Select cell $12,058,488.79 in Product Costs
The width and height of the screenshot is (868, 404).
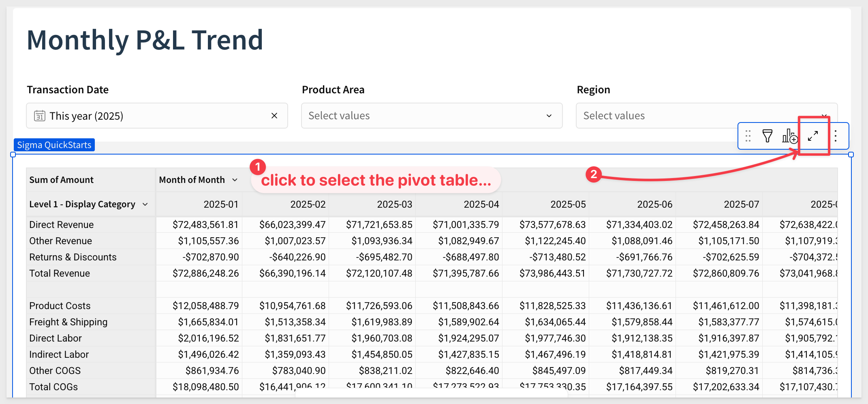coord(199,305)
